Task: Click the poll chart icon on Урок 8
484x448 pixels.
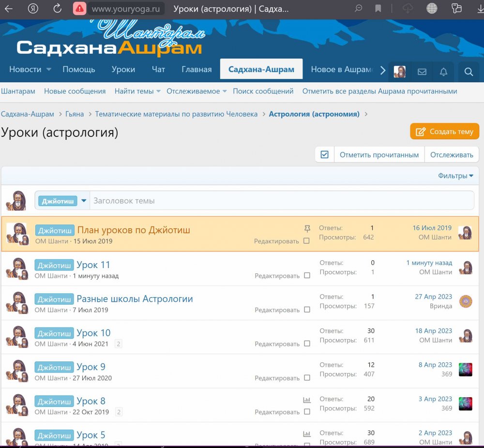Action: [x=306, y=400]
